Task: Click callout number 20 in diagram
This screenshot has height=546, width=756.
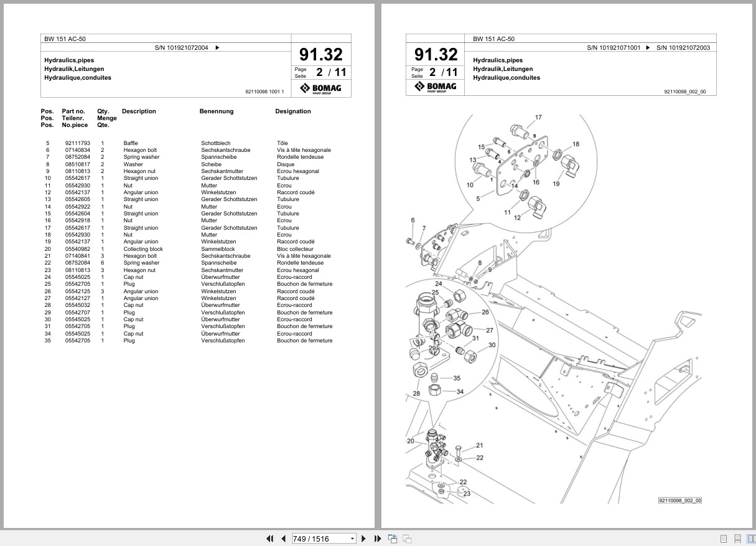Action: click(411, 441)
